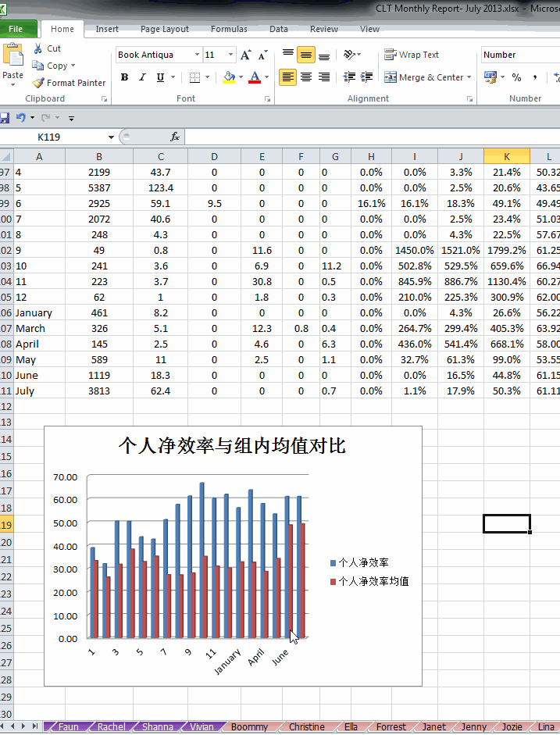Toggle Align Text Right
560x735 pixels.
[x=324, y=77]
